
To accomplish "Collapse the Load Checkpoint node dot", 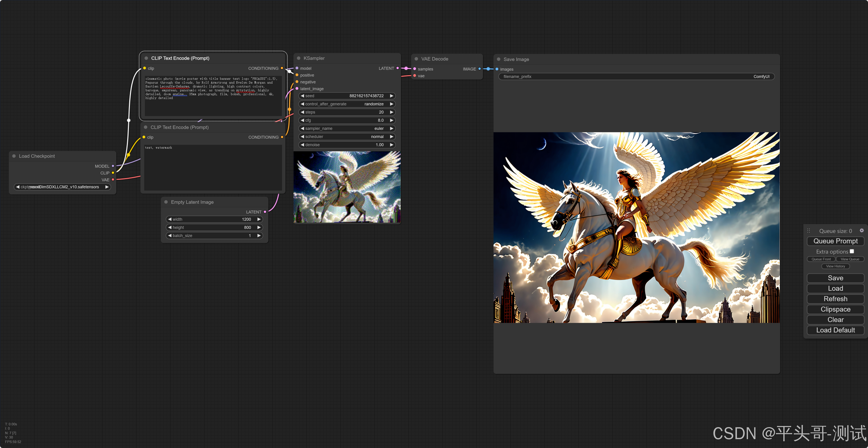I will [14, 156].
